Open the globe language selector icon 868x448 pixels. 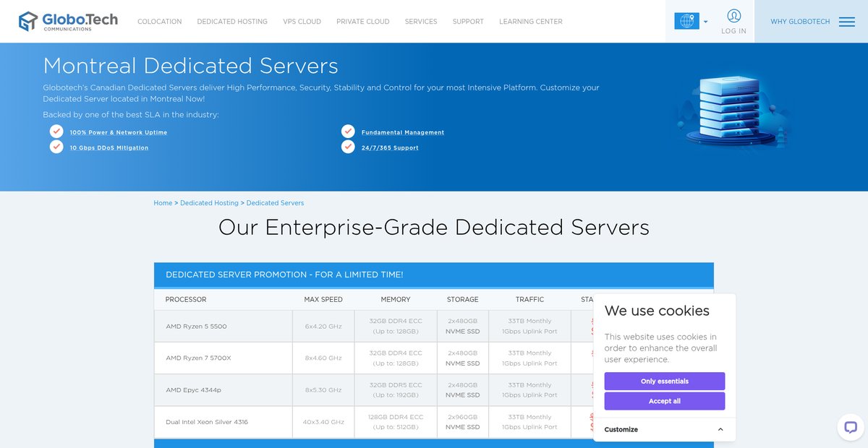[x=686, y=21]
